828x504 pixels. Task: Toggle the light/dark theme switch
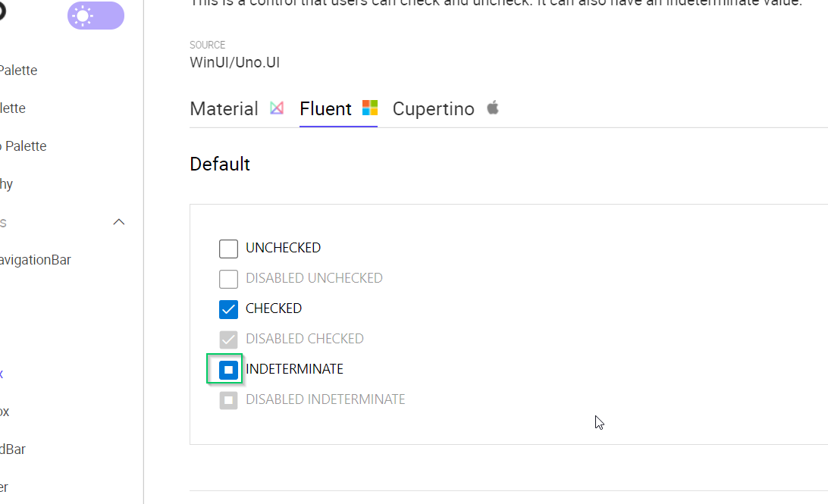pyautogui.click(x=96, y=15)
